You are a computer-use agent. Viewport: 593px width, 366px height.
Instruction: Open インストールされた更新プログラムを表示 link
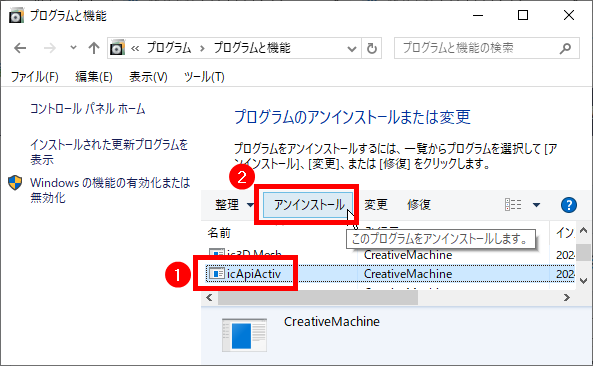tap(109, 152)
